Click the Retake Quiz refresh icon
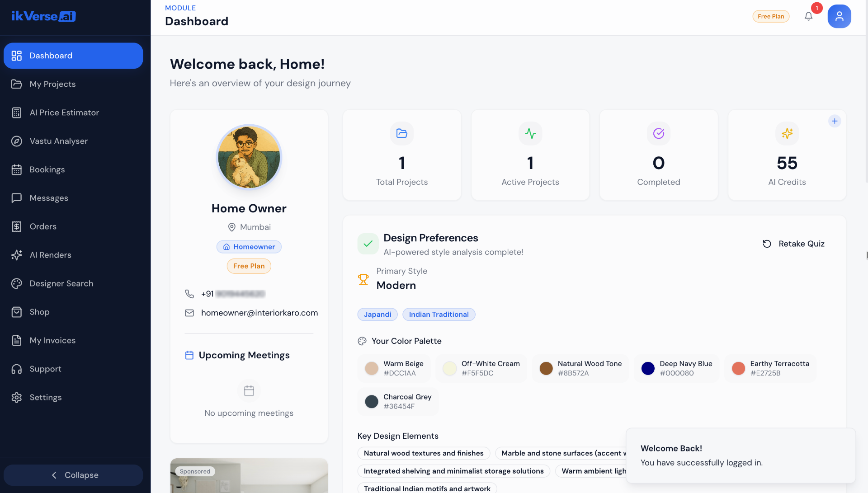 [767, 244]
